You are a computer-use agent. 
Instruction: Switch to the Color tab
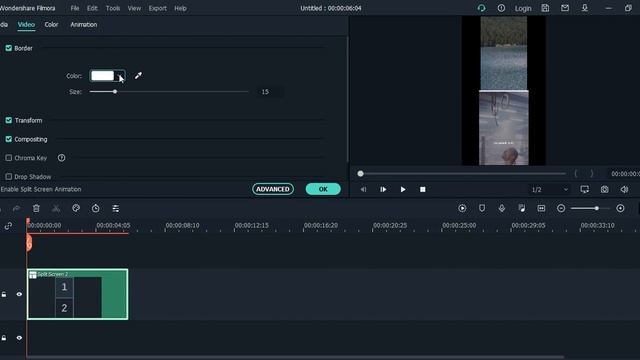pos(51,24)
